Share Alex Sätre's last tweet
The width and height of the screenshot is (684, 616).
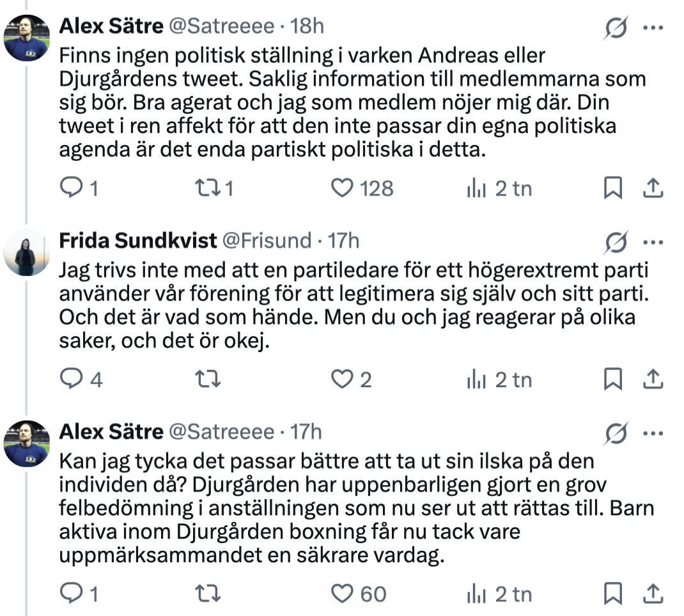click(x=653, y=594)
